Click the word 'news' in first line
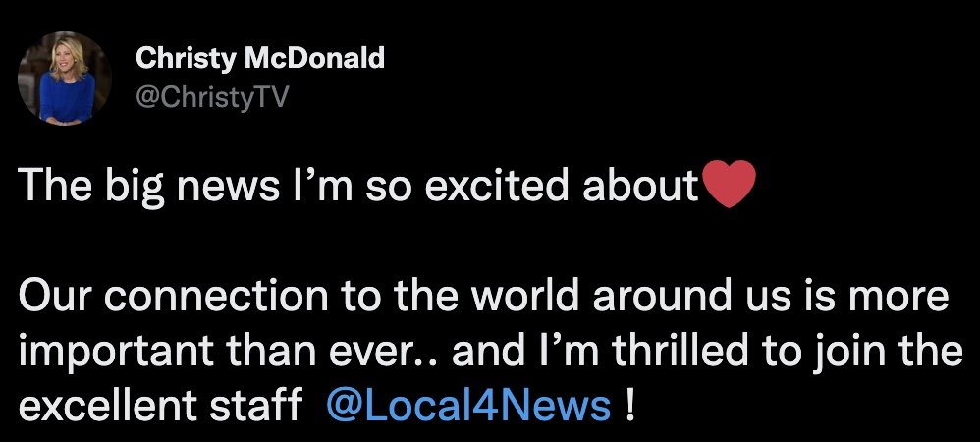Viewport: 980px width, 442px height. coord(228,190)
